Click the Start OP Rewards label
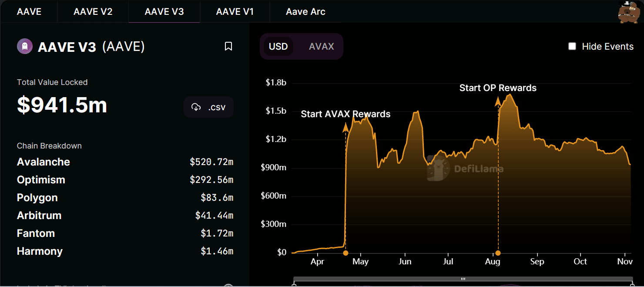Screen dimensions: 644x287 coord(498,88)
